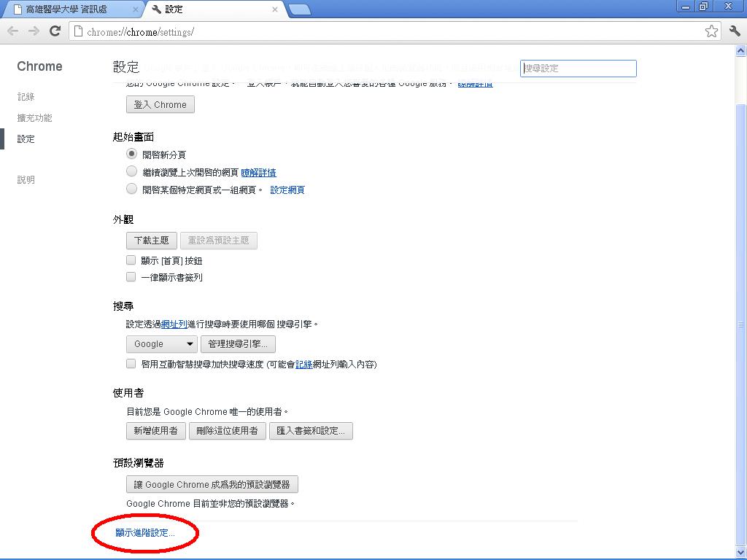This screenshot has height=560, width=747.
Task: Bookmark this page with the star icon
Action: [711, 31]
